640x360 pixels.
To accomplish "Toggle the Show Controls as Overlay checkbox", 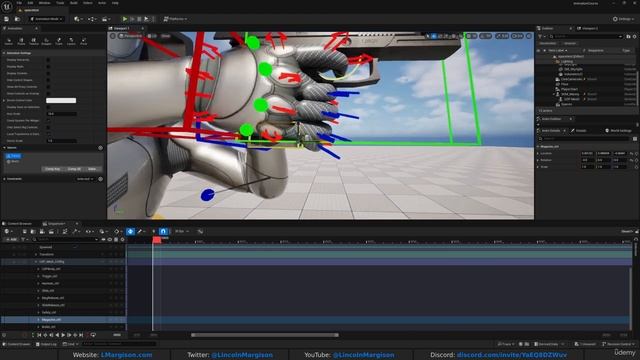I will click(48, 93).
